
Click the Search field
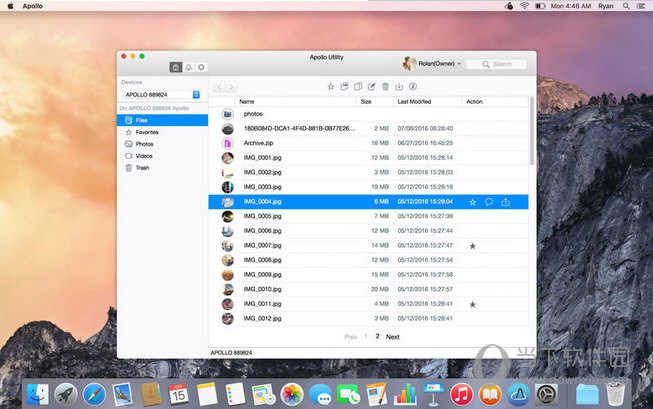(x=496, y=64)
